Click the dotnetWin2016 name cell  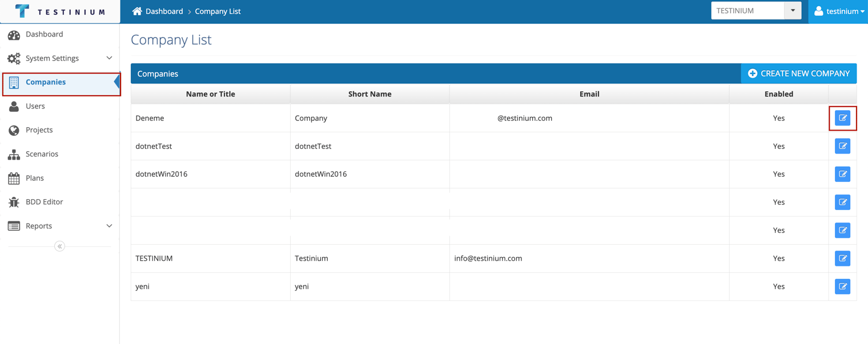[x=211, y=174]
